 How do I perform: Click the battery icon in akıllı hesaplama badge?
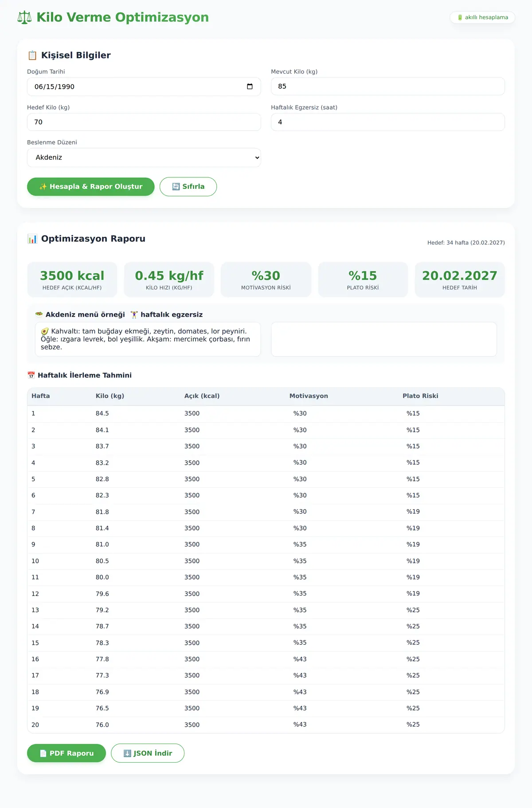click(460, 17)
